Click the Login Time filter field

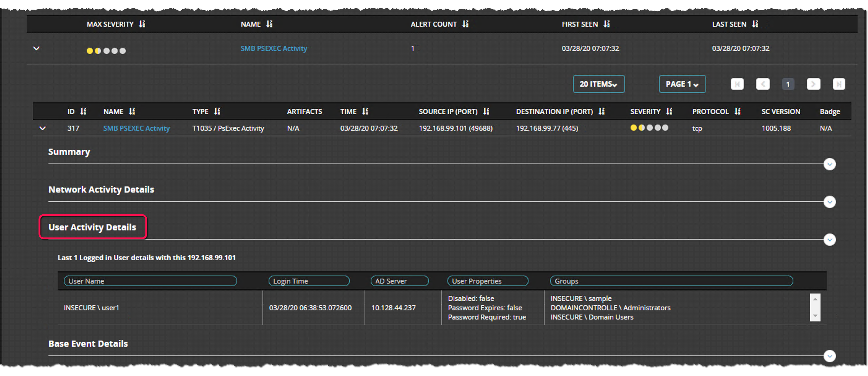pyautogui.click(x=309, y=281)
